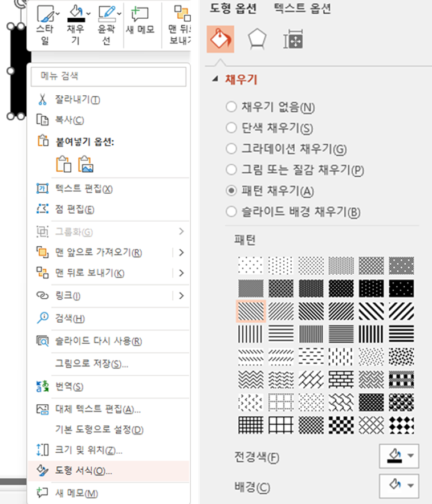Click the 메뉴 검색 search field
Image resolution: width=432 pixels, height=504 pixels.
tap(108, 76)
